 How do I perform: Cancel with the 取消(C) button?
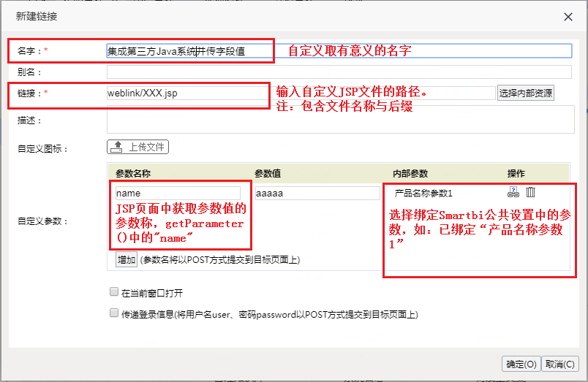pos(560,364)
